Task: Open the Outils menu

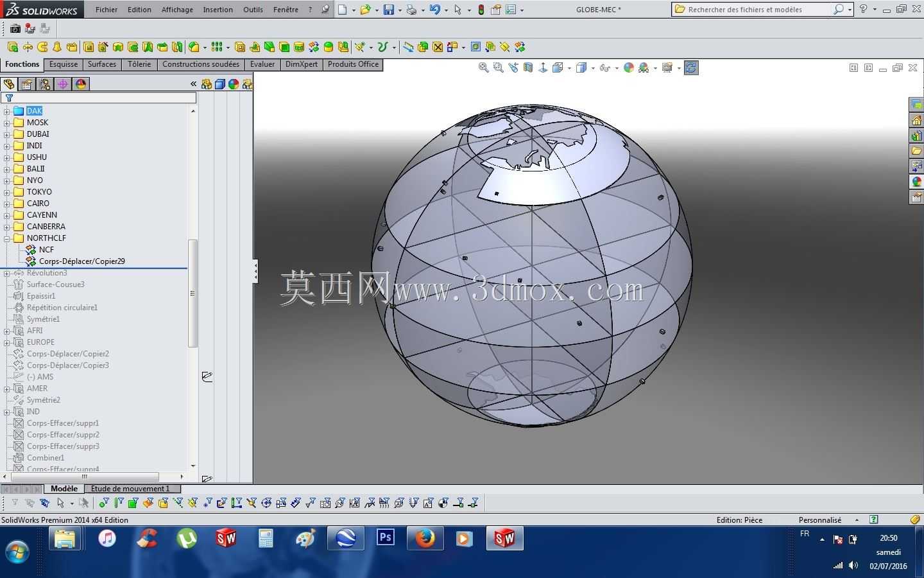Action: [253, 10]
